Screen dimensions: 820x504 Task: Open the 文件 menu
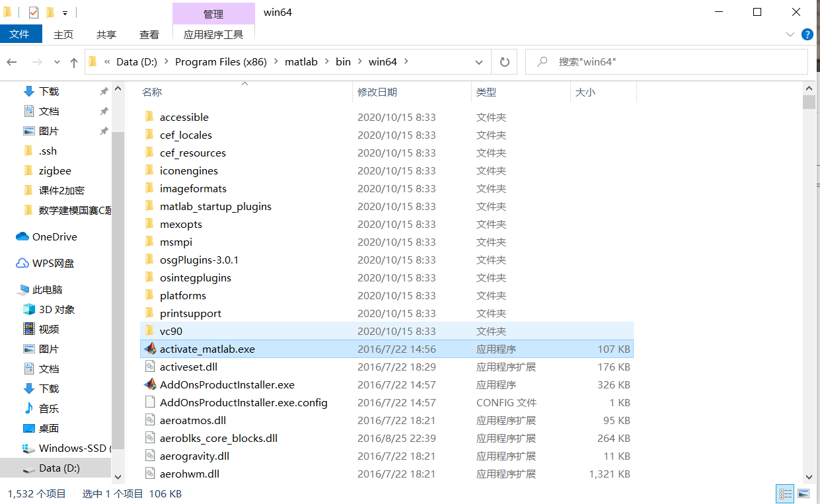point(20,34)
